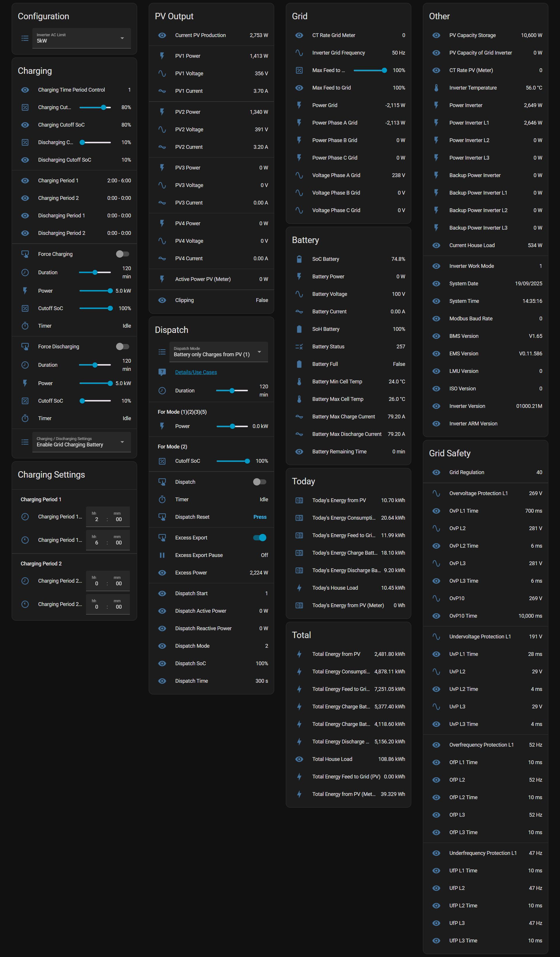Open the Details/Use Cases link
Screen dimensions: 560x957
coord(196,372)
